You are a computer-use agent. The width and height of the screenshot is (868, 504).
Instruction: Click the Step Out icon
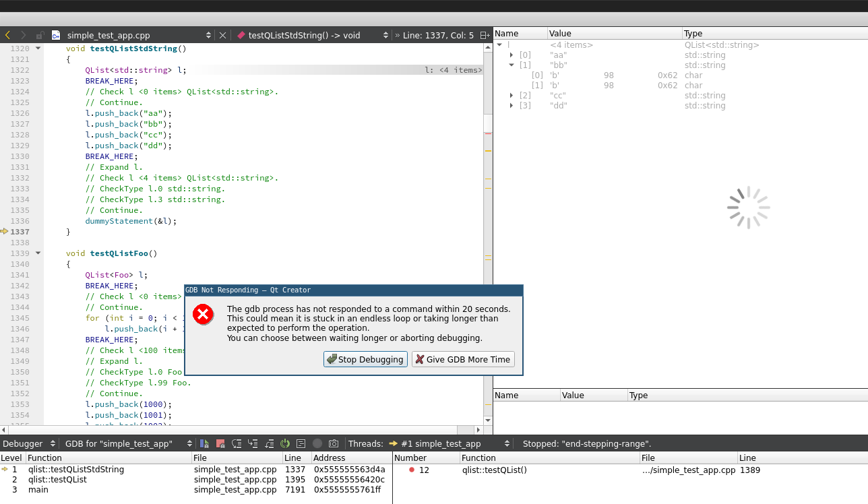[269, 443]
